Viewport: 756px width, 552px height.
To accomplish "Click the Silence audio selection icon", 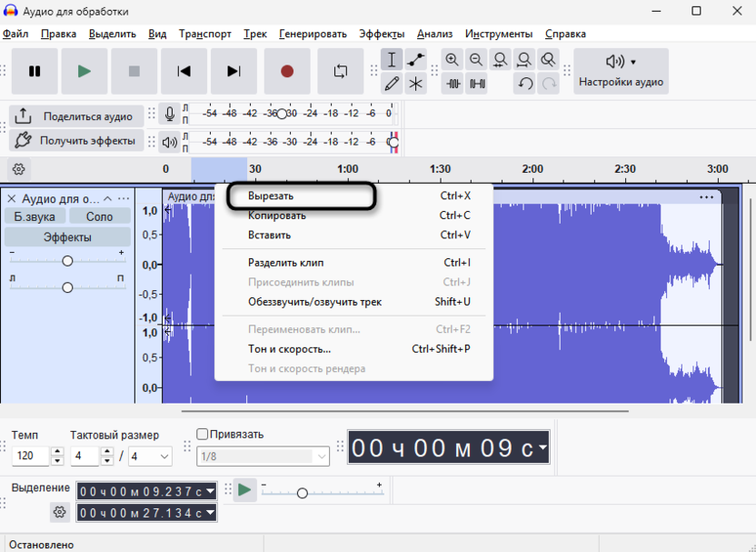I will tap(476, 83).
